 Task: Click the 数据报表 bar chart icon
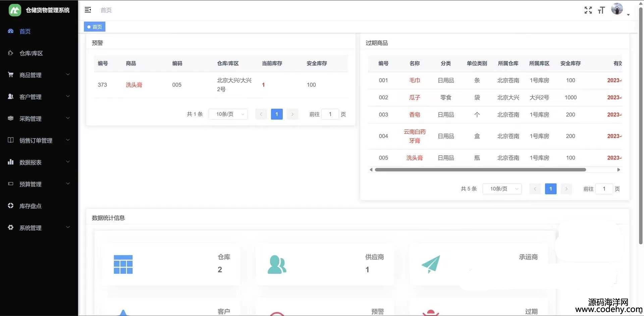tap(11, 162)
